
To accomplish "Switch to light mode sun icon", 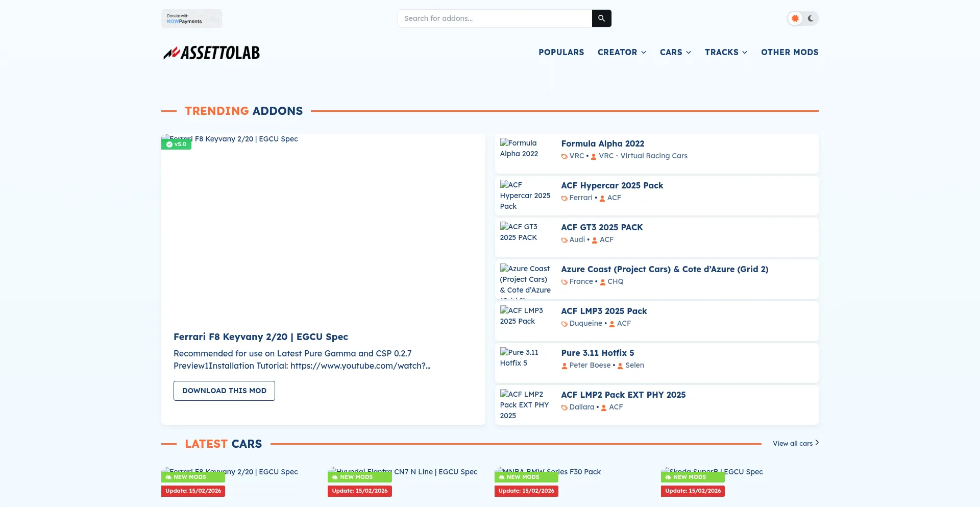I will tap(795, 18).
